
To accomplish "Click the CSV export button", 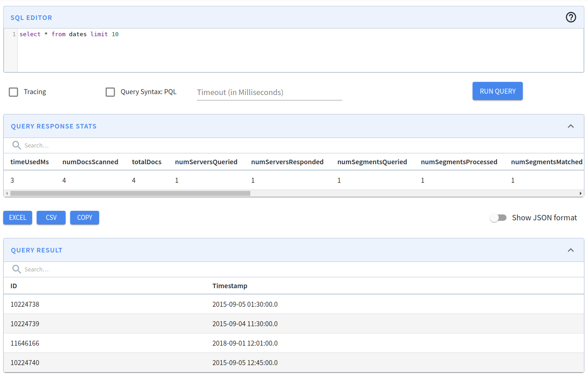I will (x=51, y=218).
